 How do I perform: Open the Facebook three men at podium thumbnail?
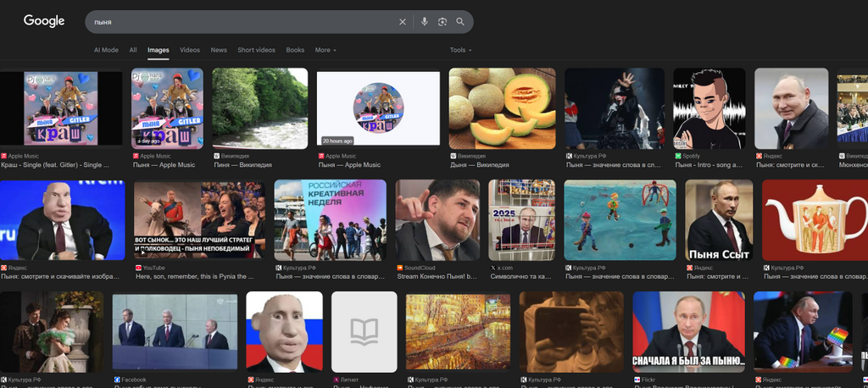[175, 331]
